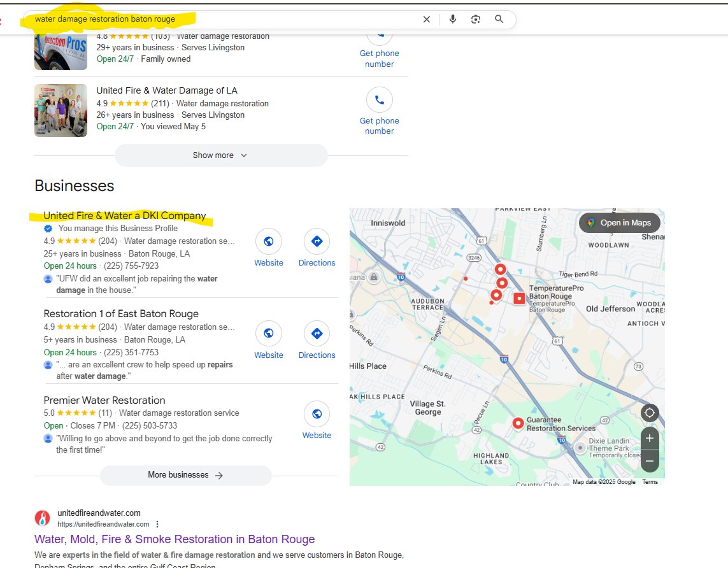Open United Fire & Water Damage of LA photo
Screen dimensions: 728x568
61,110
